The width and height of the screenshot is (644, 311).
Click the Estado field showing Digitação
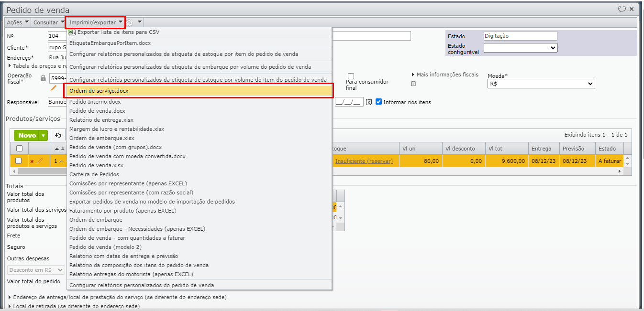pos(521,36)
